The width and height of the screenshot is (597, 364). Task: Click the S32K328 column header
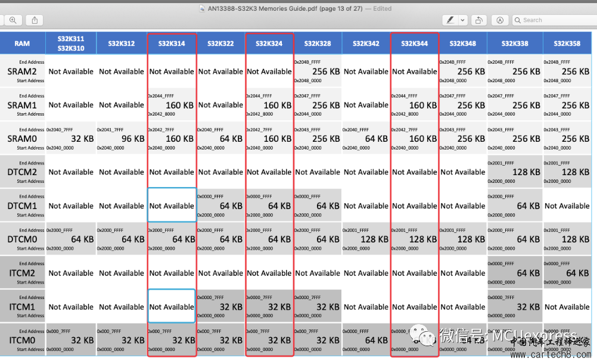pos(318,43)
